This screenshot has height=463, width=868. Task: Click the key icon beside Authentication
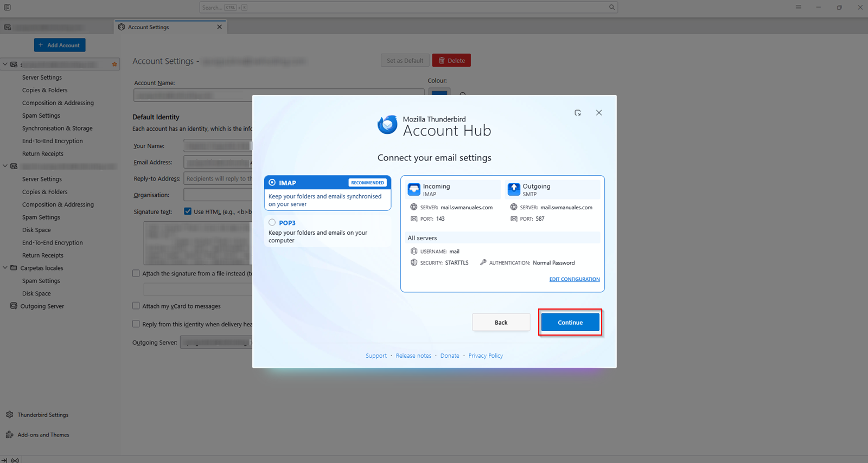(x=483, y=262)
